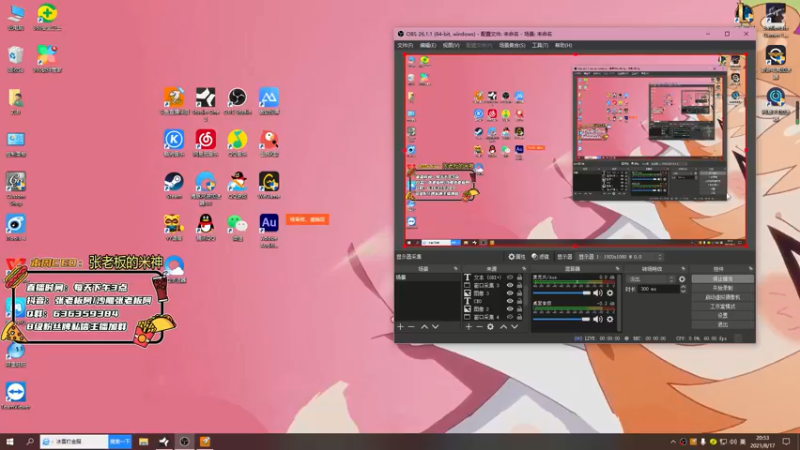Open the QQ Music desktop icon

[x=237, y=143]
